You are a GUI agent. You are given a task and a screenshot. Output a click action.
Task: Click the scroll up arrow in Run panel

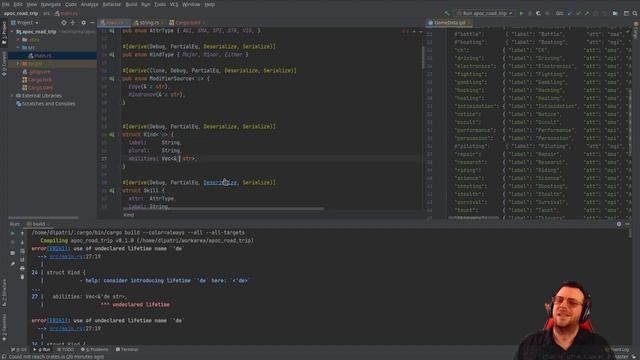[22, 233]
